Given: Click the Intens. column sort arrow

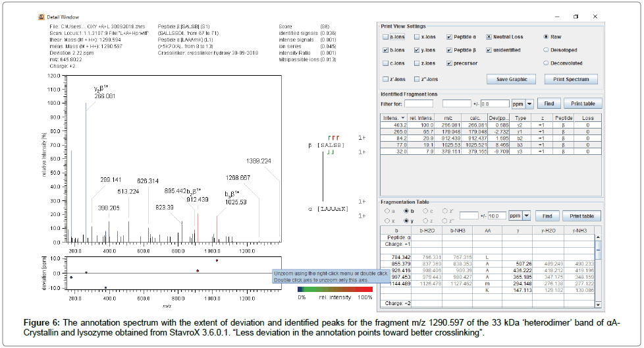Looking at the screenshot, I should (x=403, y=118).
